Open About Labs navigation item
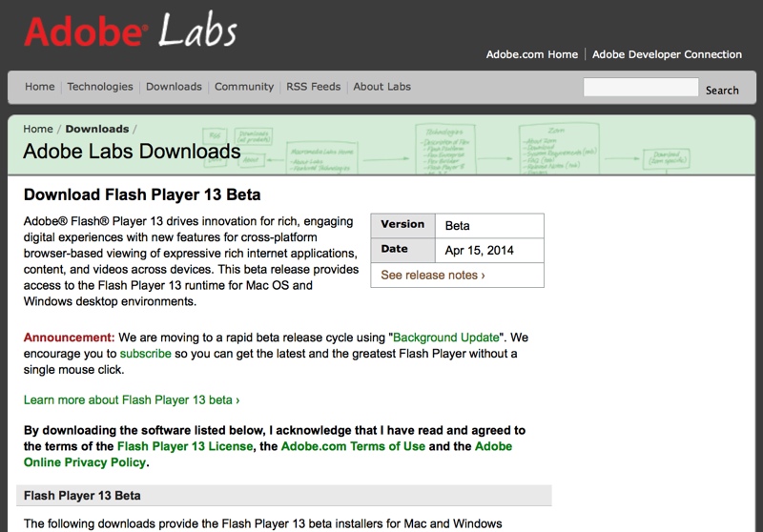This screenshot has height=532, width=763. click(x=382, y=87)
